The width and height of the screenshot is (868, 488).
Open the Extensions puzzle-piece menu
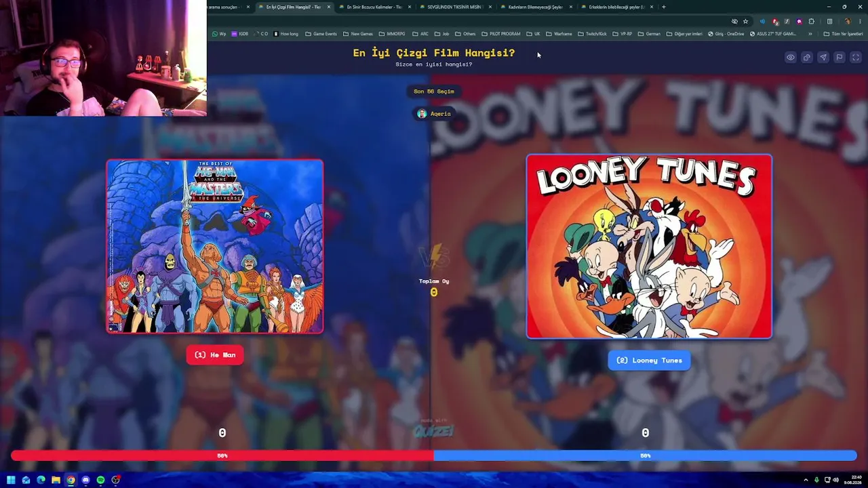[x=812, y=21]
